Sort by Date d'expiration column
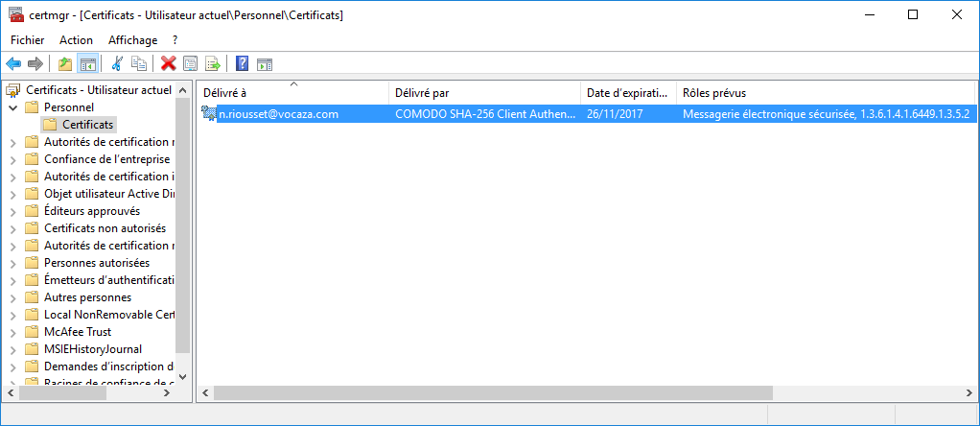Screen dimensions: 980x426 pyautogui.click(x=628, y=93)
